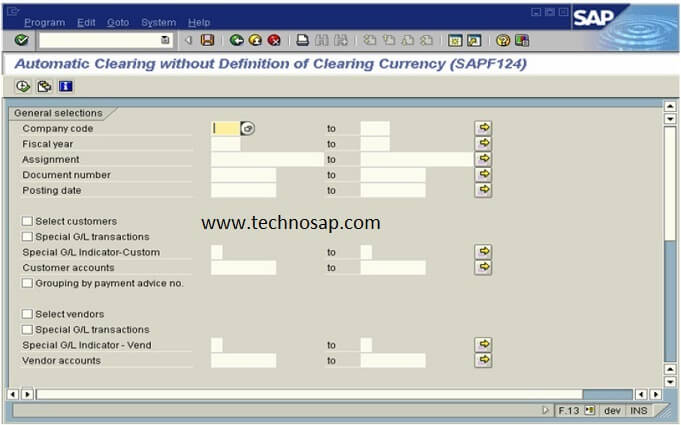681x425 pixels.
Task: Enable the Select customers checkbox
Action: tap(27, 221)
